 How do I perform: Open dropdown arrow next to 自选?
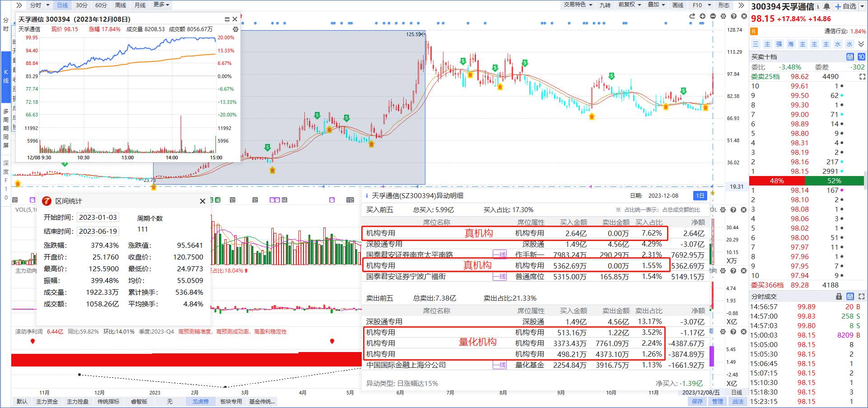[862, 6]
